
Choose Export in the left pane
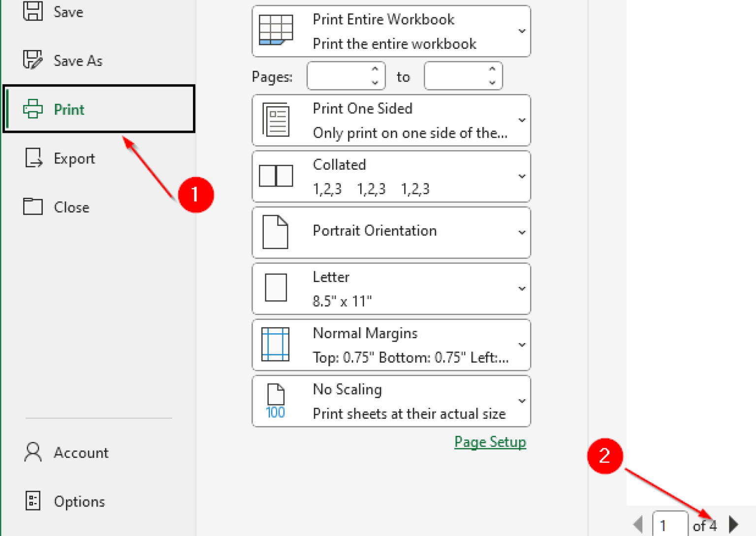coord(74,158)
